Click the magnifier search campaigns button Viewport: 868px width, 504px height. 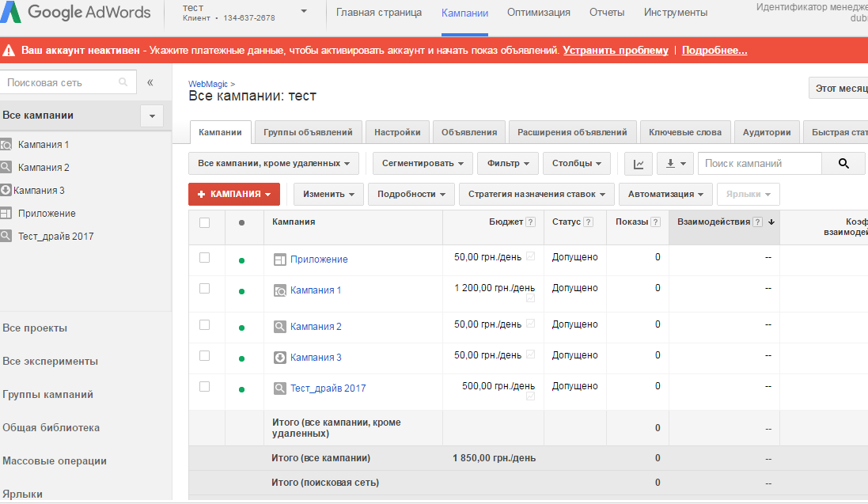point(843,164)
